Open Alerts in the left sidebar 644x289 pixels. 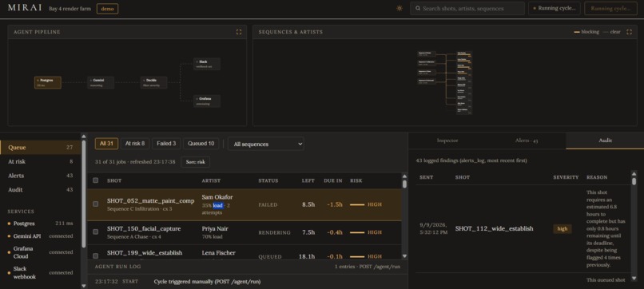(40, 176)
